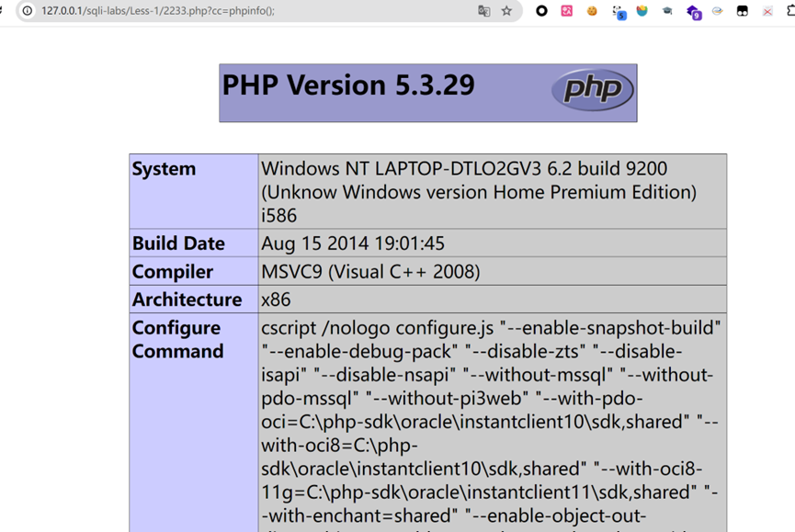Open the Google Translate page icon
Viewport: 795px width, 532px height.
(x=483, y=11)
